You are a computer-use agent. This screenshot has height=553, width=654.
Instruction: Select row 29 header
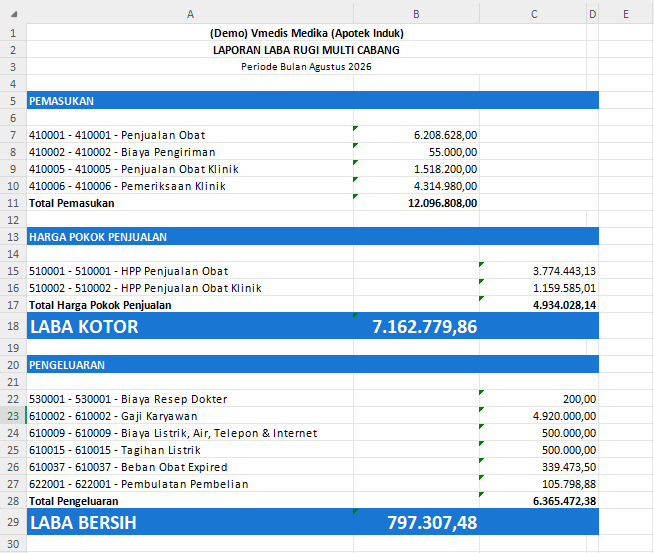coord(13,522)
